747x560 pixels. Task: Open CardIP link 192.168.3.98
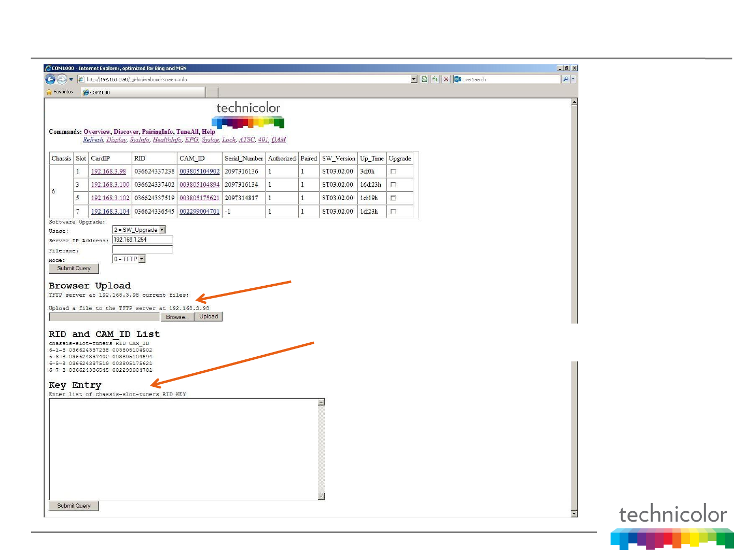click(108, 172)
